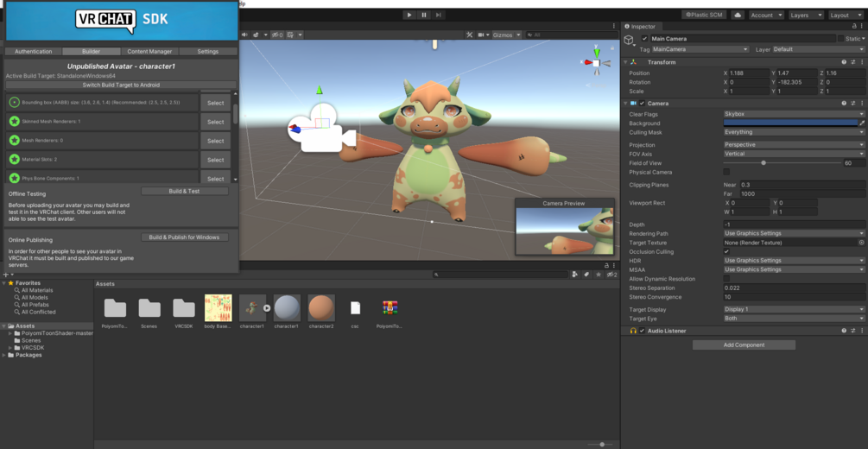This screenshot has height=449, width=868.
Task: Switch to the Content Manager tab
Action: 149,51
